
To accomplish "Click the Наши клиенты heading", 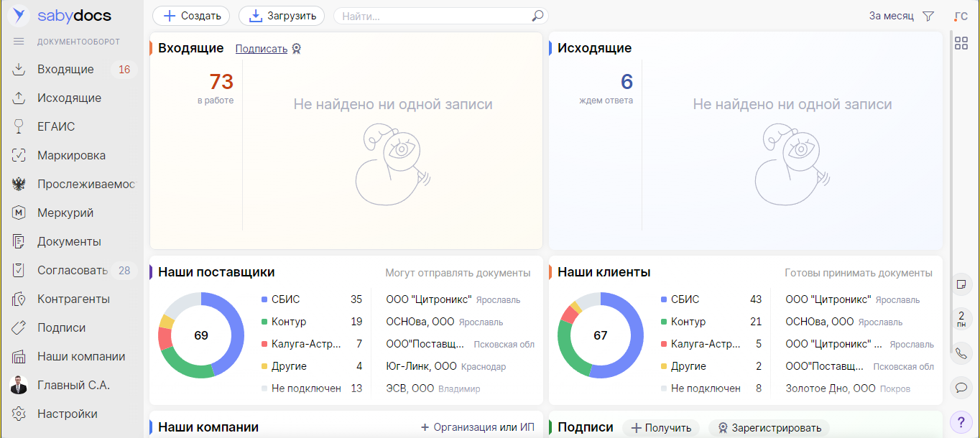I will (x=604, y=273).
